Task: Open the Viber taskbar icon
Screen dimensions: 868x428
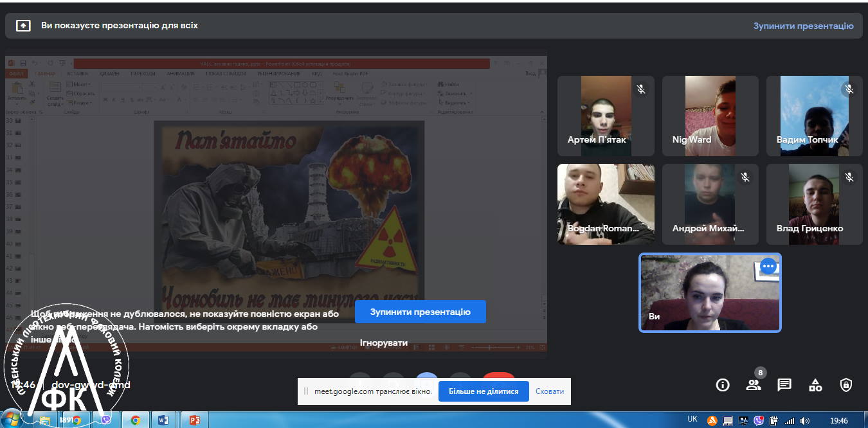Action: pyautogui.click(x=106, y=420)
